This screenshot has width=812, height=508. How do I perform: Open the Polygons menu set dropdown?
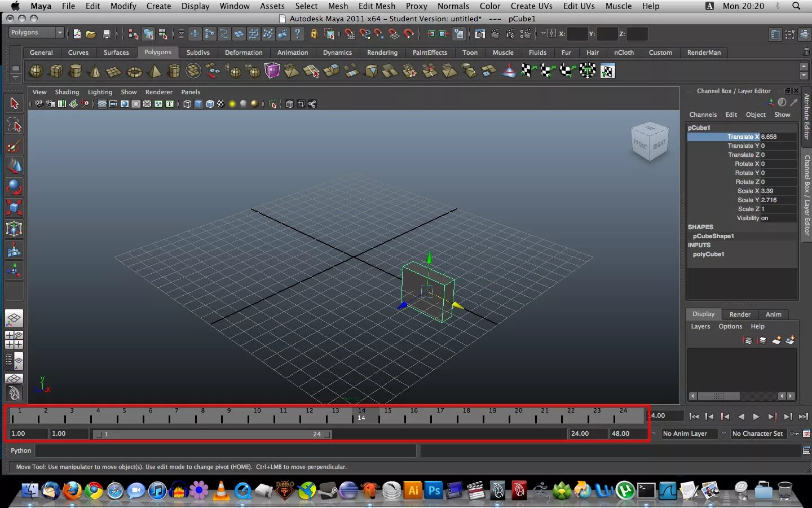pos(36,33)
